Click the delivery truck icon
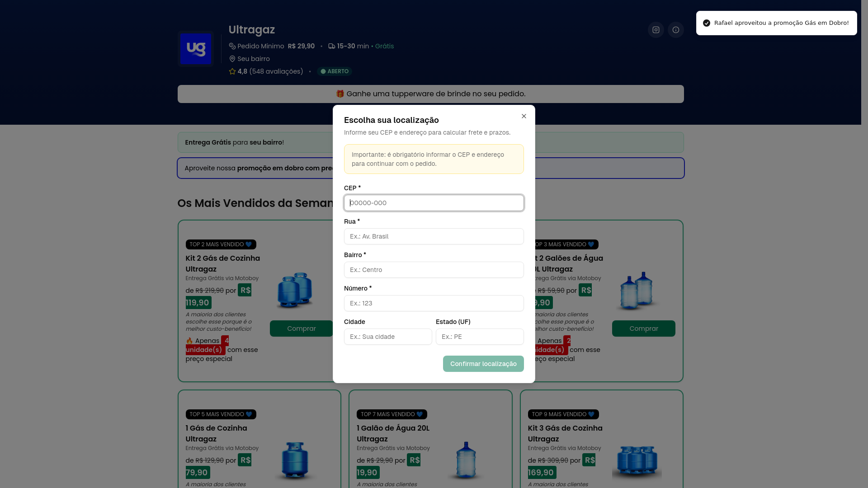Screen dimensions: 868x488 point(331,46)
